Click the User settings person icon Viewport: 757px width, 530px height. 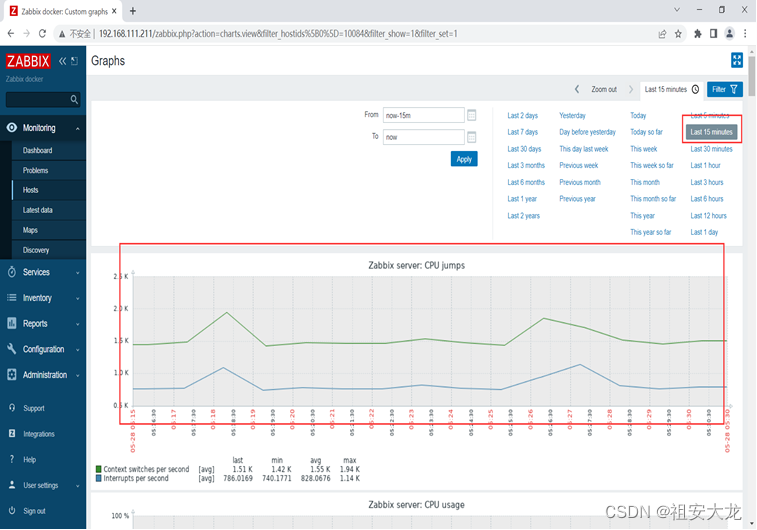[x=12, y=485]
